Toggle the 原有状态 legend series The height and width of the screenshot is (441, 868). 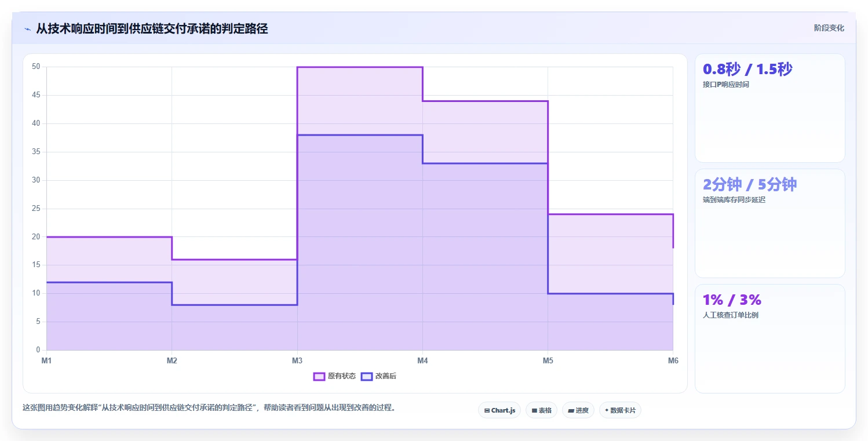[334, 376]
